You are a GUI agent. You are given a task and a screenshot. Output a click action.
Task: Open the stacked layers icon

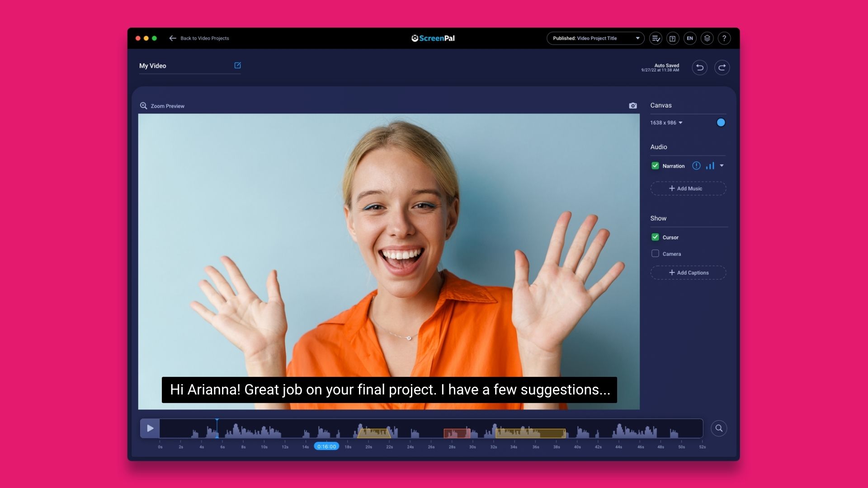pos(707,38)
